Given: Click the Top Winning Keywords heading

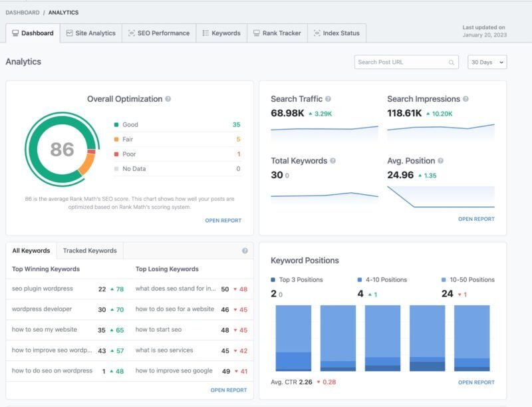Looking at the screenshot, I should 46,269.
